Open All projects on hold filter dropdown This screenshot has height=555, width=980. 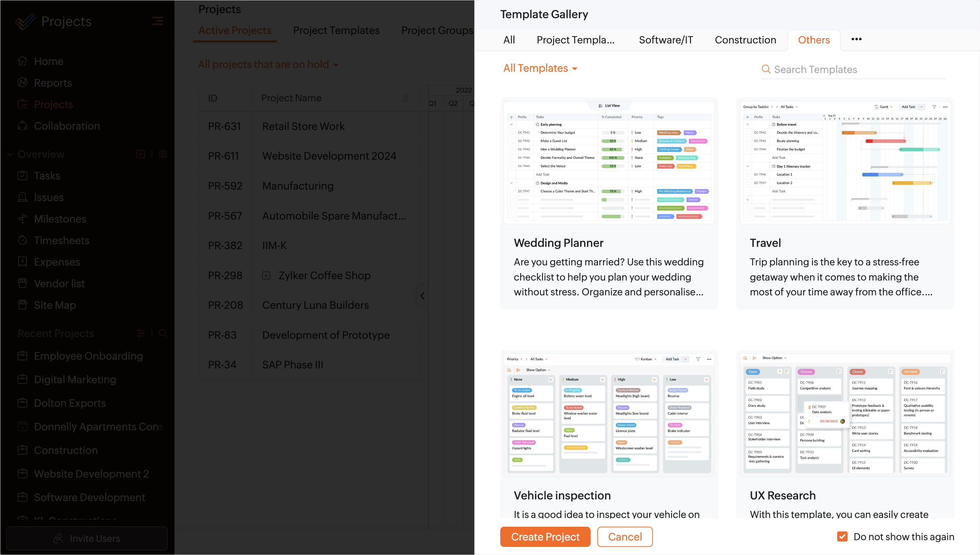coord(268,64)
